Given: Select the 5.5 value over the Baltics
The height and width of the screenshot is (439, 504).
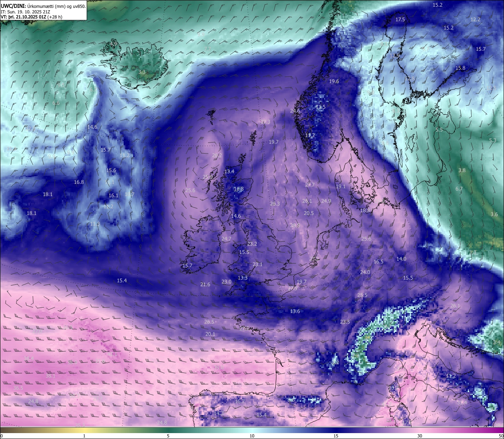Looking at the screenshot, I should [439, 130].
